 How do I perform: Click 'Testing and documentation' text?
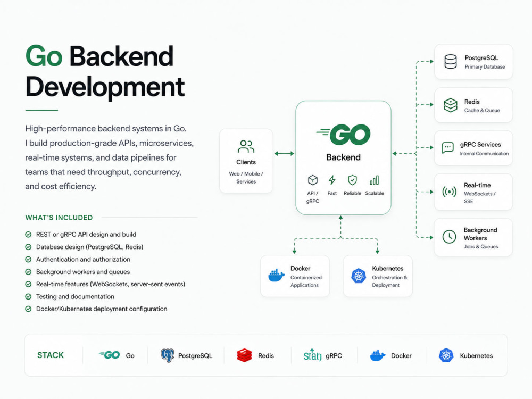coord(75,296)
